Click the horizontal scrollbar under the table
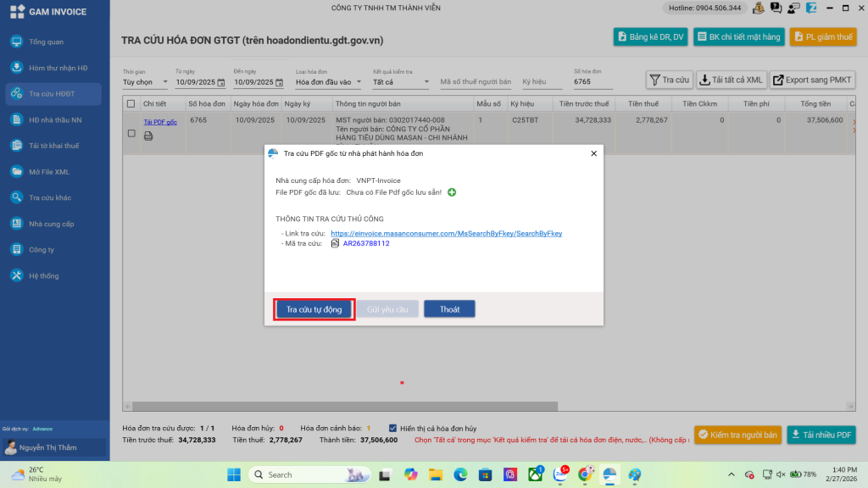Viewport: 868px width, 488px height. [339, 407]
